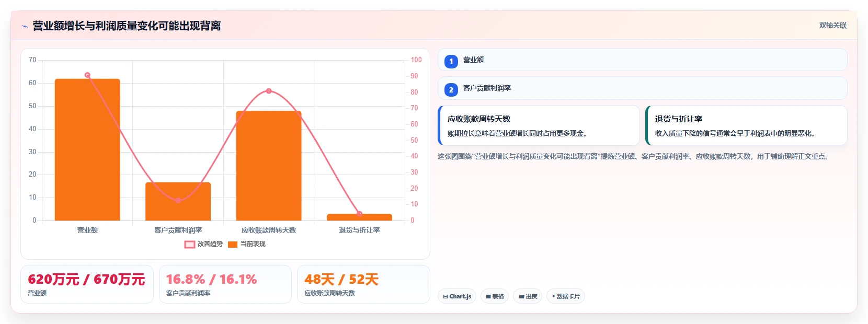
Task: Click the 进度 tag
Action: [x=528, y=296]
